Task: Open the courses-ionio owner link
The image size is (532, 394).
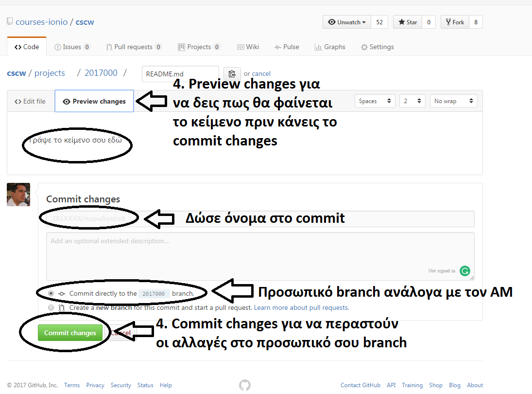Action: (42, 22)
